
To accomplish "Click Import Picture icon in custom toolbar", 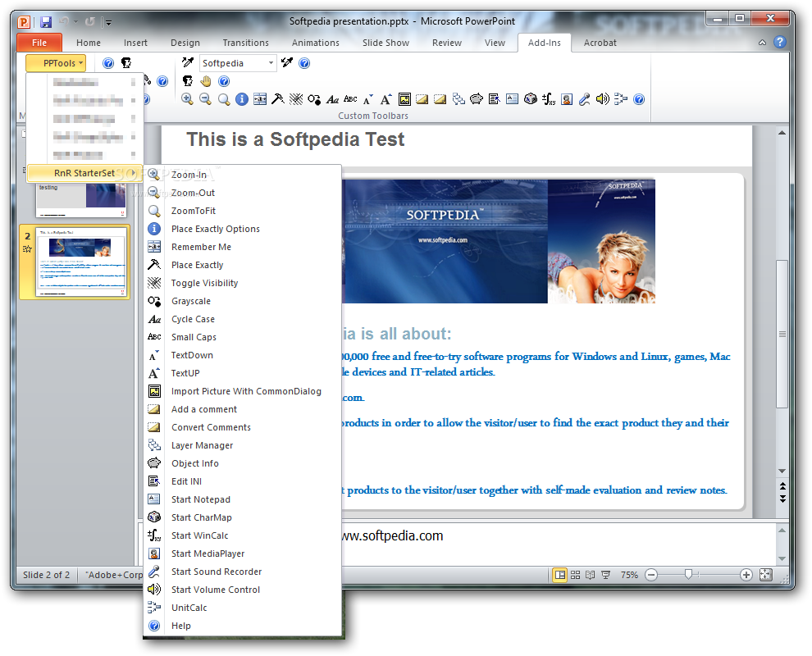I will click(404, 99).
